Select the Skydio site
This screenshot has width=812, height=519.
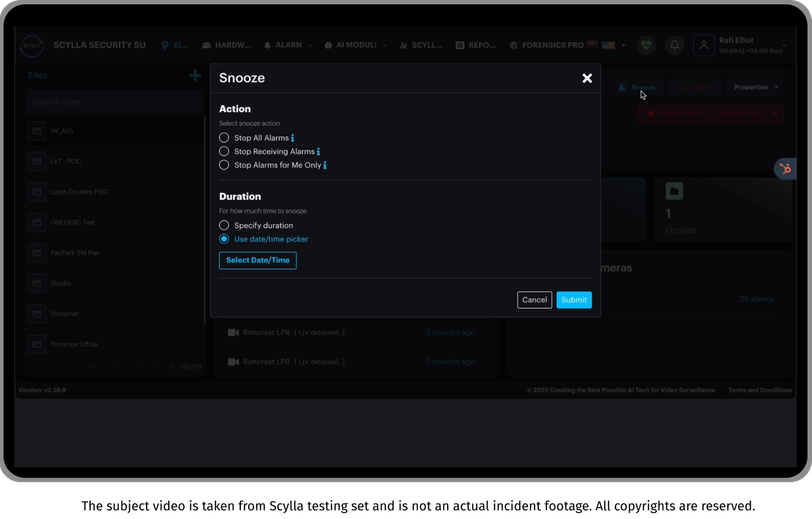pos(114,283)
